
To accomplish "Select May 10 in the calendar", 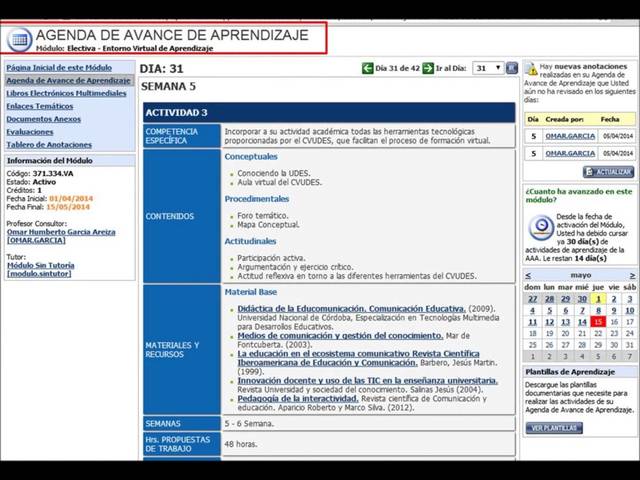I will coord(629,311).
